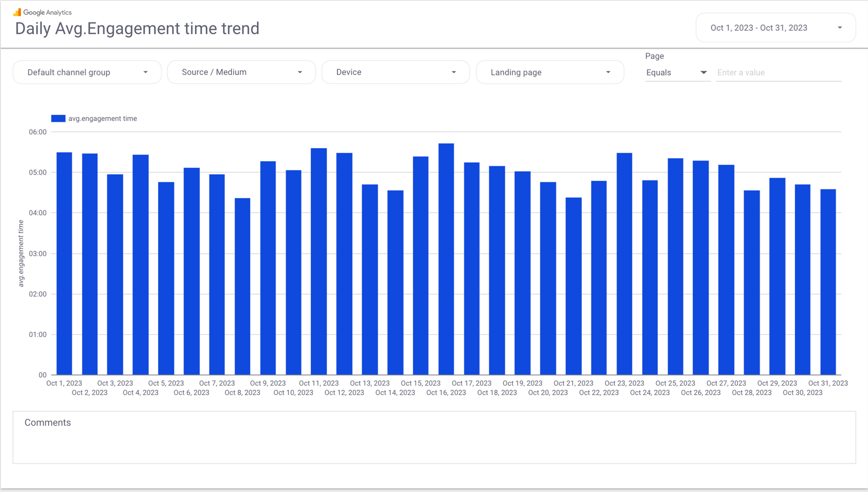Viewport: 868px width, 492px height.
Task: Click the Default channel group arrow icon
Action: click(x=145, y=72)
